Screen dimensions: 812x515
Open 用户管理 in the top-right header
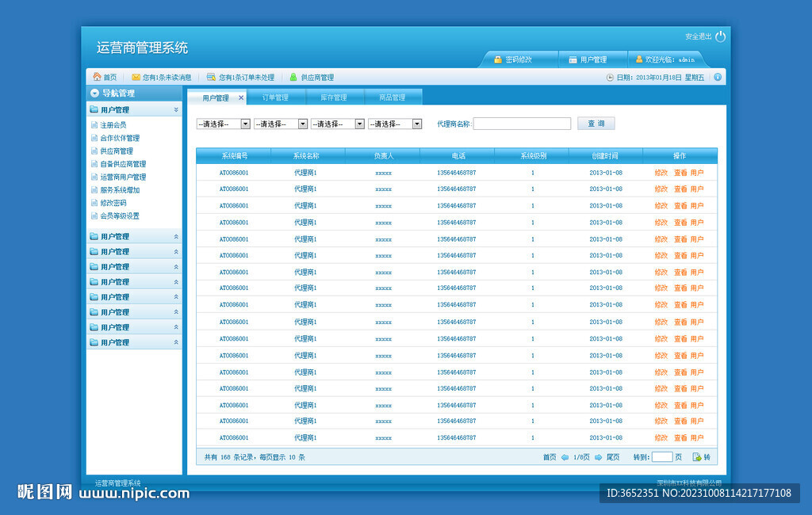click(588, 59)
